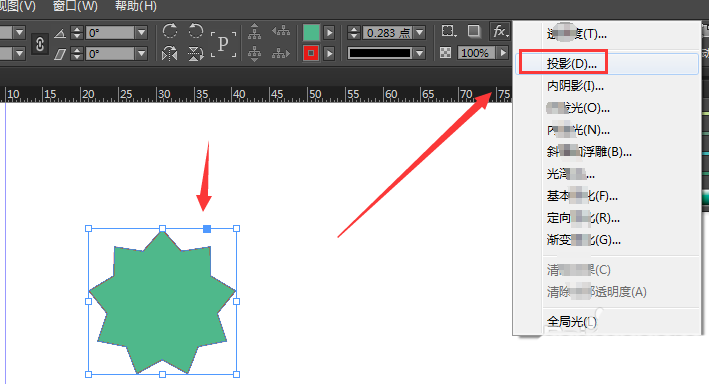This screenshot has width=709, height=384.
Task: Click the green star shape
Action: point(162,302)
